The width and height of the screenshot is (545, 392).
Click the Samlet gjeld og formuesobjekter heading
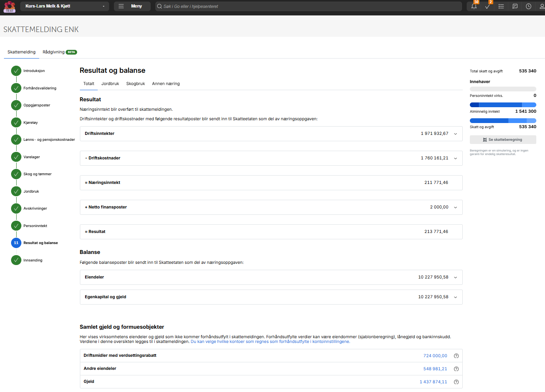122,327
